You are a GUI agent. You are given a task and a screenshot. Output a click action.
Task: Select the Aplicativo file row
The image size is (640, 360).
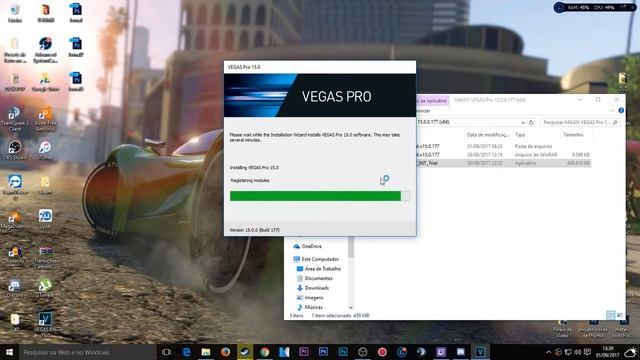point(503,163)
